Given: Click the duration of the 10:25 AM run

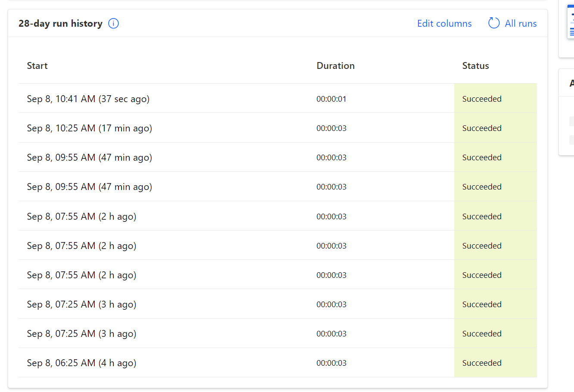Looking at the screenshot, I should (x=331, y=128).
